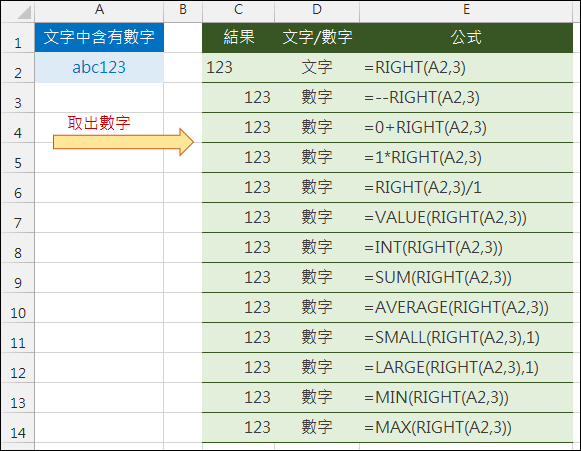Click the formula =LARGE(RIGHT(A2,3),1) cell
The width and height of the screenshot is (581, 451).
(466, 368)
